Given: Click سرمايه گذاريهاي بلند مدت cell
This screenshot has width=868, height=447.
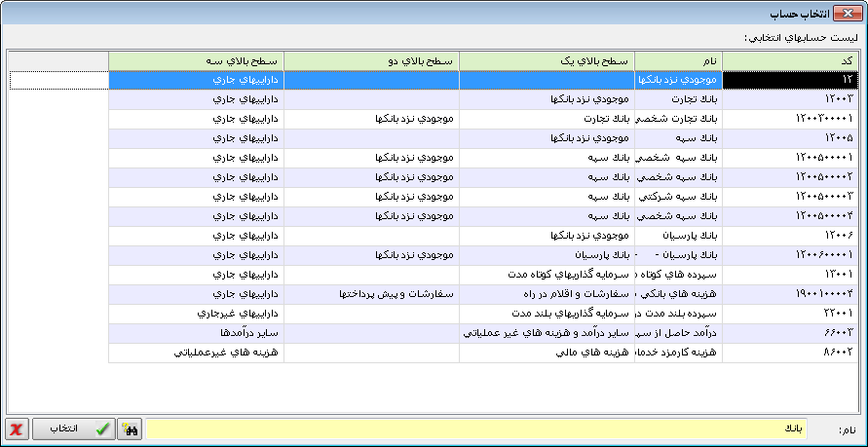Looking at the screenshot, I should (x=547, y=314).
